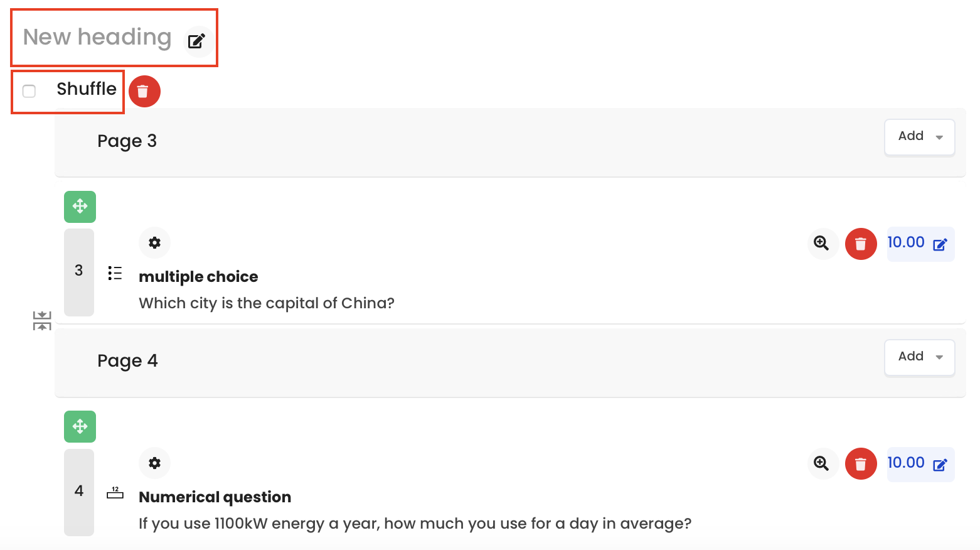Open settings gear for multiple choice question
This screenshot has height=550, width=980.
coord(154,243)
